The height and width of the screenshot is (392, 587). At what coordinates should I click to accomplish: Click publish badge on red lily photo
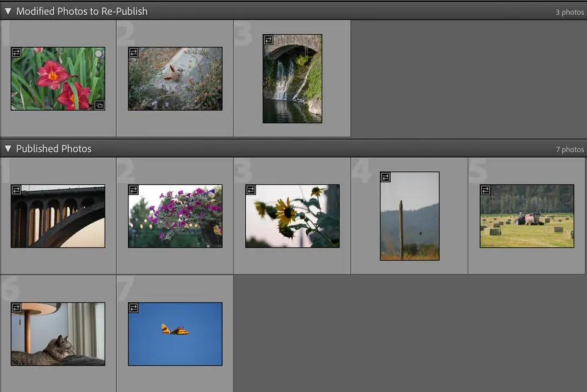click(17, 53)
